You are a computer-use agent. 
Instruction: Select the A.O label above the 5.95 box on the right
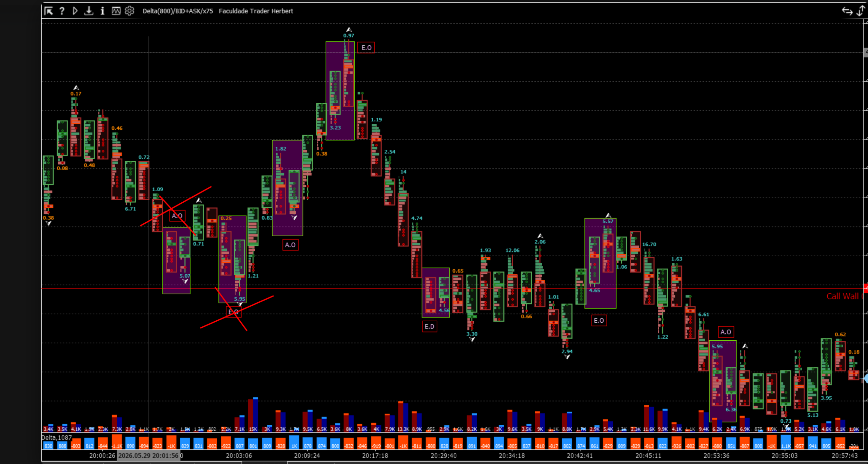coord(726,332)
